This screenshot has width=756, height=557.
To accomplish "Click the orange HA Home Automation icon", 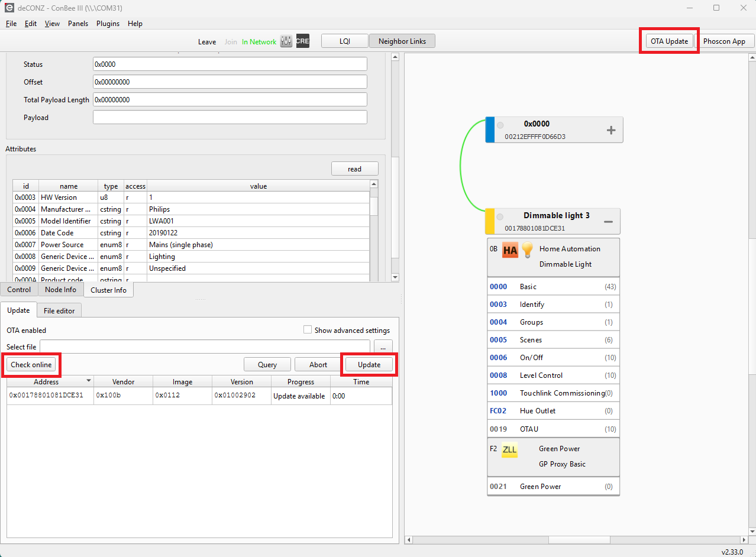I will (509, 250).
